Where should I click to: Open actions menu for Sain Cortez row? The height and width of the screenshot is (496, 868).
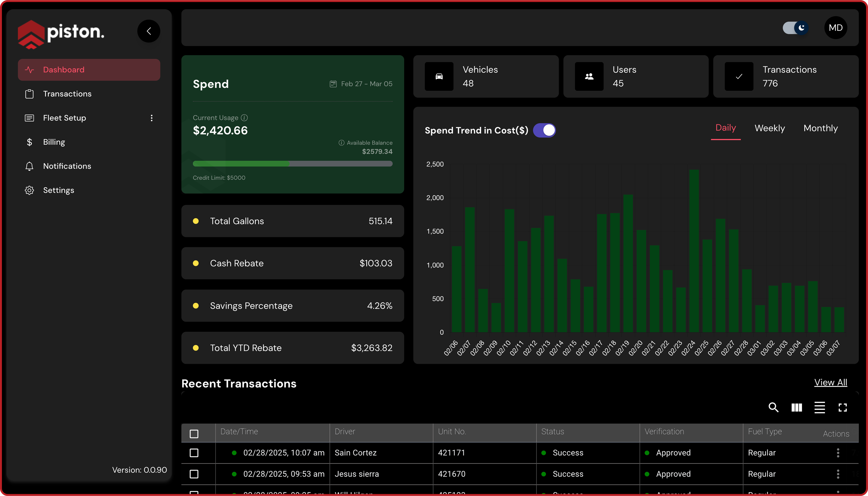tap(838, 453)
